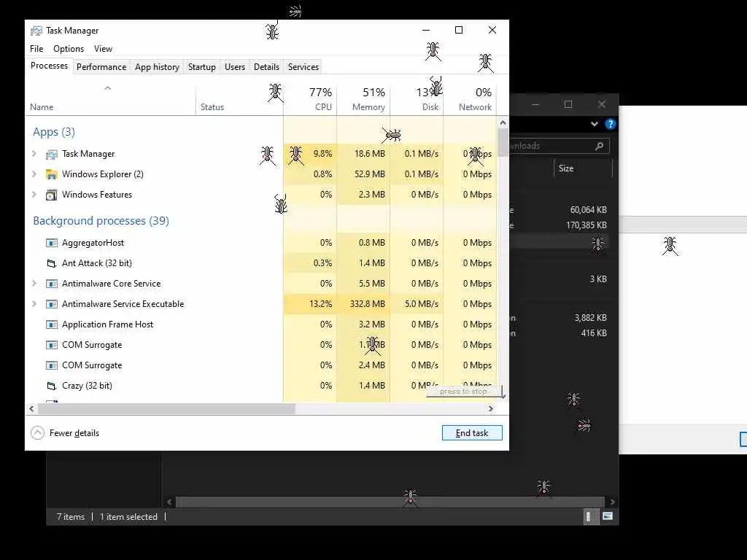Click the Ant Attack process icon
The height and width of the screenshot is (560, 747).
52,263
